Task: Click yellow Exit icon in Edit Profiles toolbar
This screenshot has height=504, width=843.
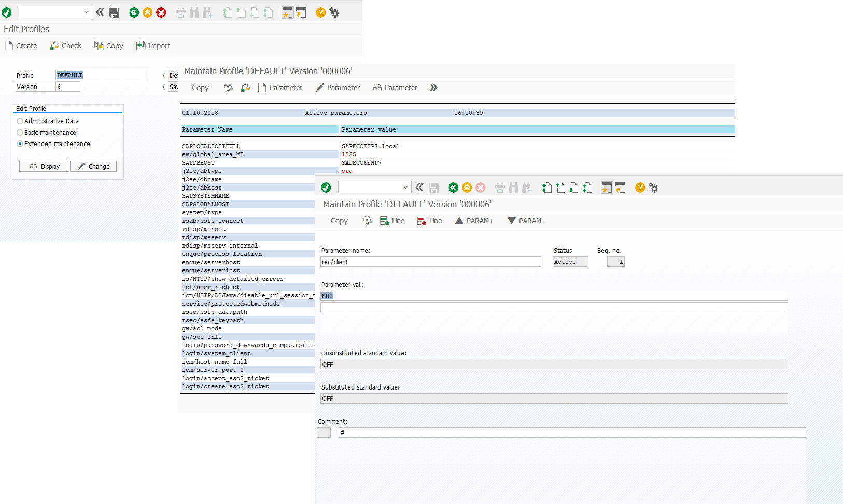Action: point(148,12)
